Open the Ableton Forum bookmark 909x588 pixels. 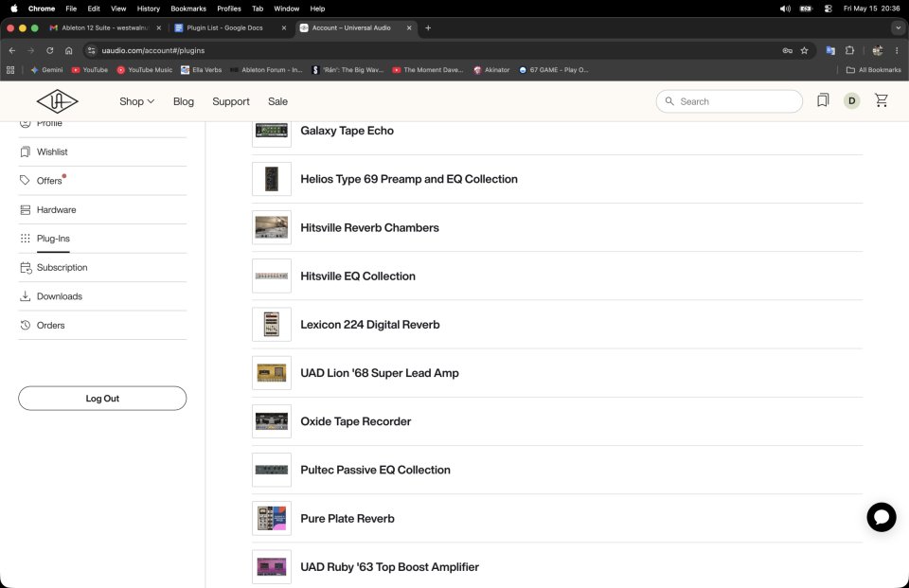tap(266, 69)
